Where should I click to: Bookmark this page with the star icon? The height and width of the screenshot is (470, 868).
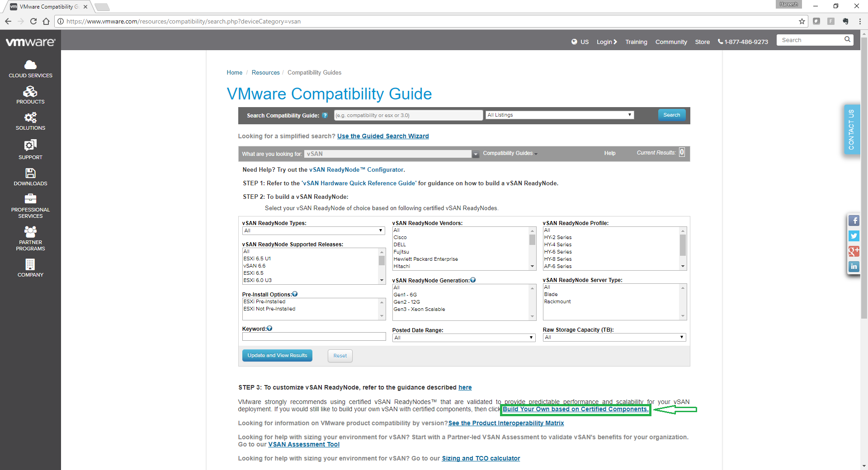802,21
